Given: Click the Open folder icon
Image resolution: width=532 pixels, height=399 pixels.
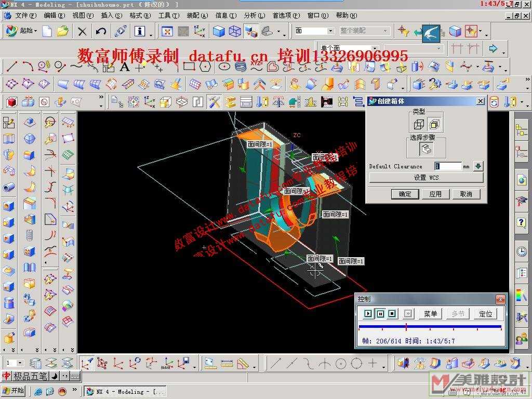Looking at the screenshot, I should click(62, 31).
